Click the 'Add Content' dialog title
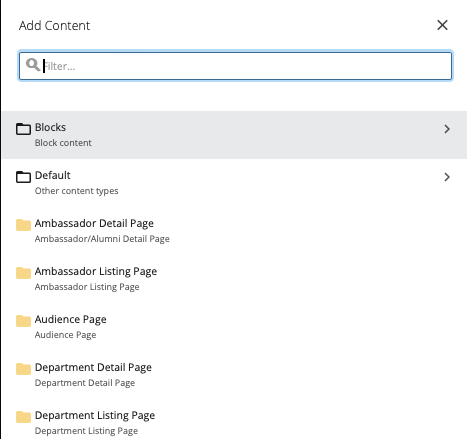Viewport: 467px width, 439px height. (54, 25)
